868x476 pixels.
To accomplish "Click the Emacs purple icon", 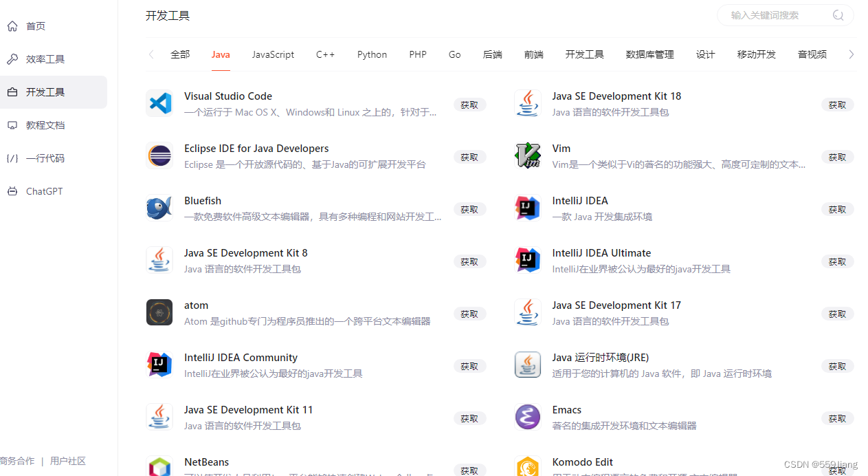I will (528, 417).
